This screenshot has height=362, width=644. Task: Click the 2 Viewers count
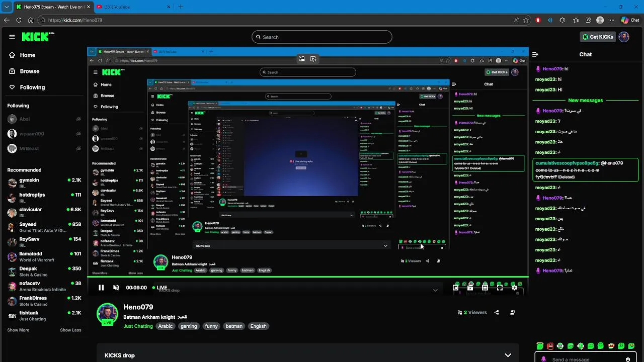(x=472, y=312)
